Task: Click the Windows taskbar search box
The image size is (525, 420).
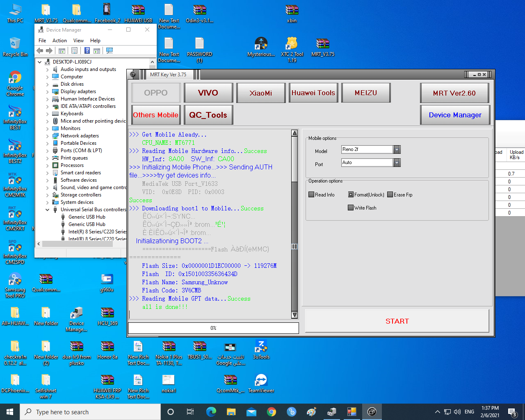Action: point(90,412)
